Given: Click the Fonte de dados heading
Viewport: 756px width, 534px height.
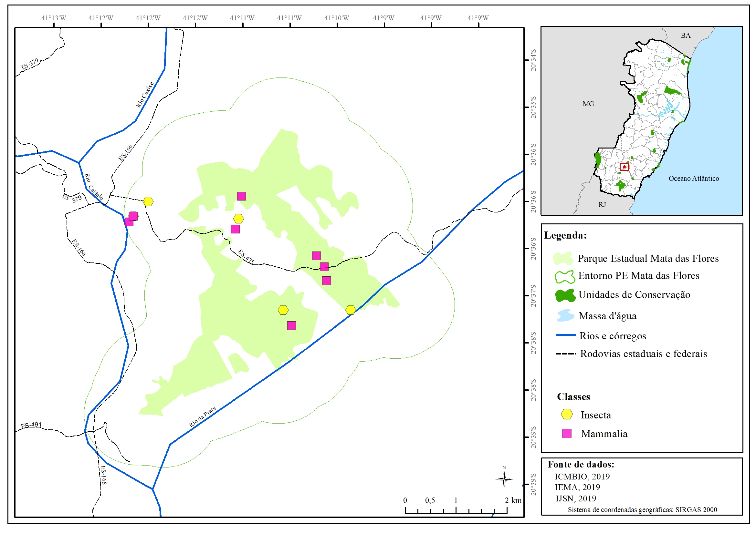Looking at the screenshot, I should pyautogui.click(x=581, y=464).
